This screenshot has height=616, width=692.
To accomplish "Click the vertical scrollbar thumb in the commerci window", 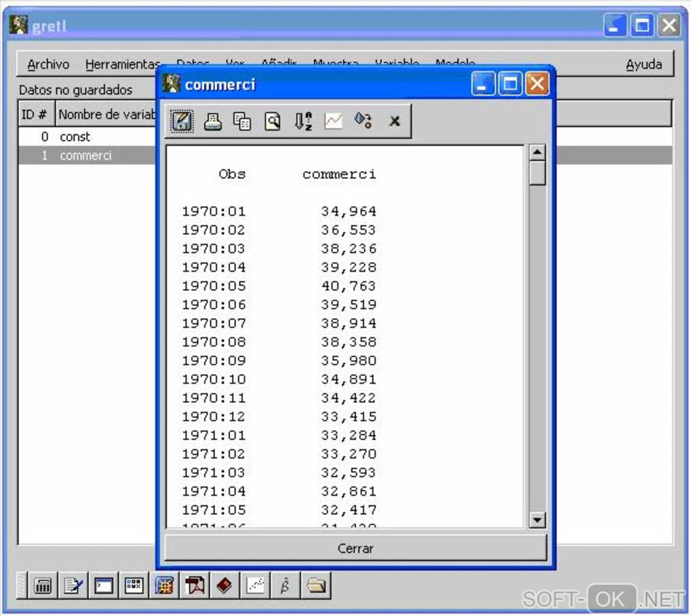I will 537,174.
